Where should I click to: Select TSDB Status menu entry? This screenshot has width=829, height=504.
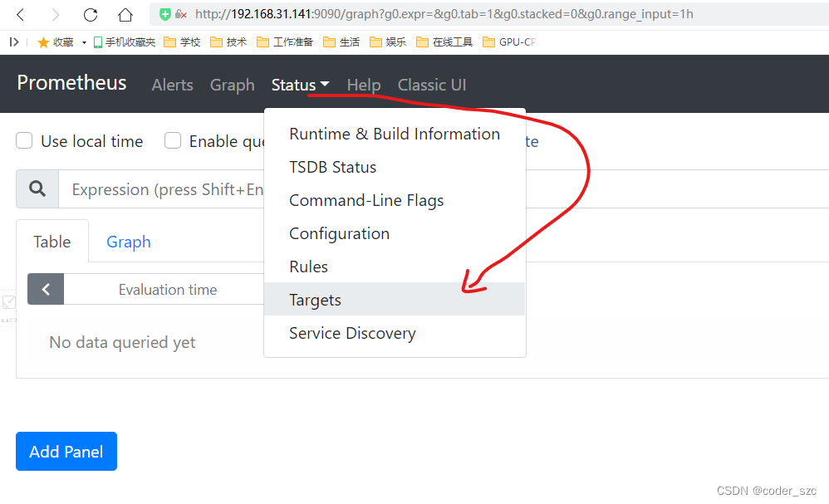pyautogui.click(x=395, y=168)
